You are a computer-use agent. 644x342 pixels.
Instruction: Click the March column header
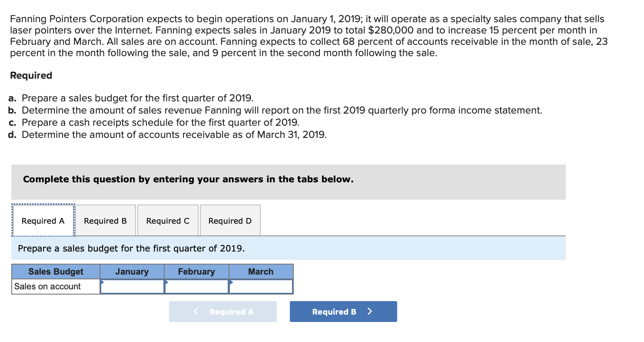point(261,272)
